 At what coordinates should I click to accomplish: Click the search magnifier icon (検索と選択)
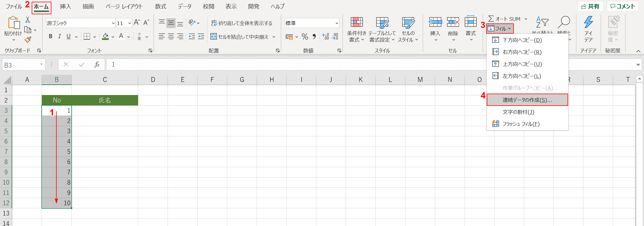[x=564, y=22]
